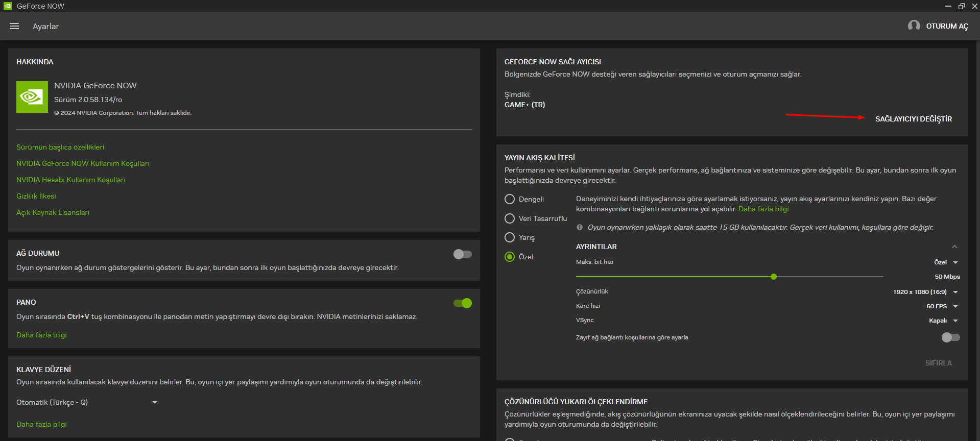Select the Dengeli quality option
The height and width of the screenshot is (441, 980).
click(510, 199)
